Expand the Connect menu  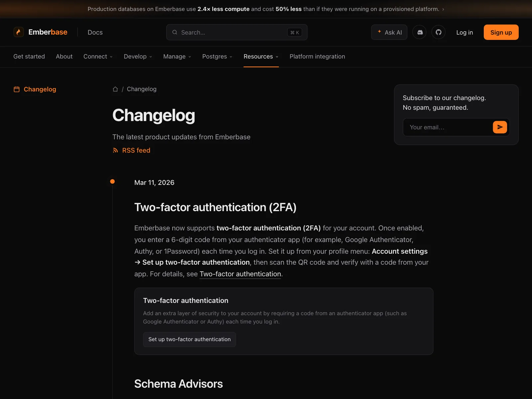coord(98,57)
